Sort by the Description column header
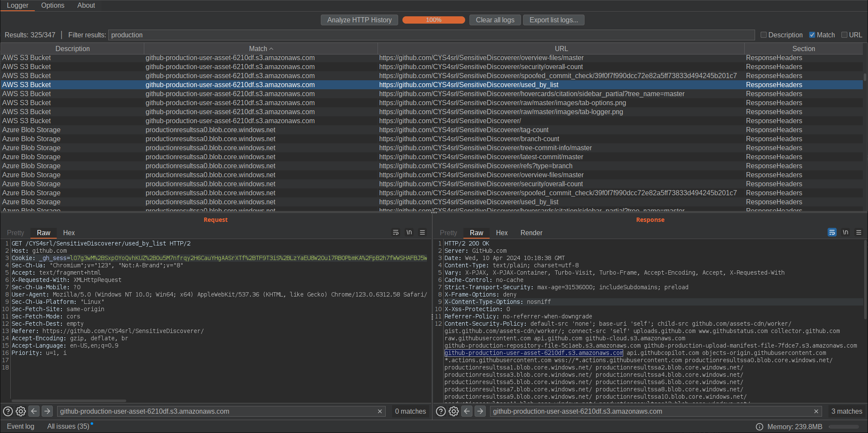868x433 pixels. [72, 49]
